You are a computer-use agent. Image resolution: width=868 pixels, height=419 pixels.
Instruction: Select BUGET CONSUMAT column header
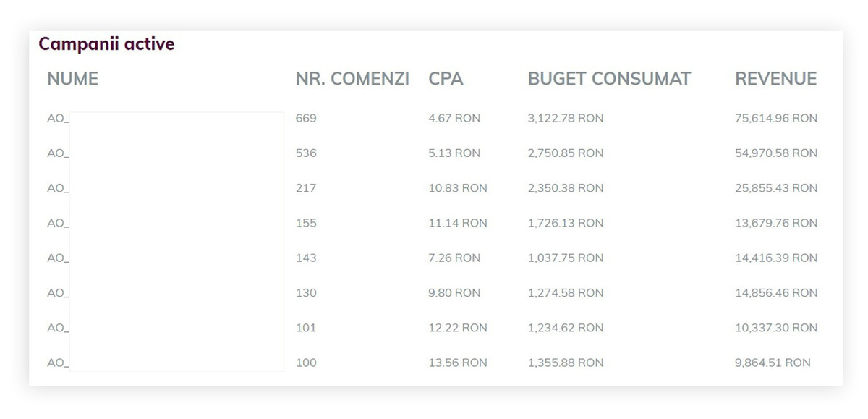[609, 79]
